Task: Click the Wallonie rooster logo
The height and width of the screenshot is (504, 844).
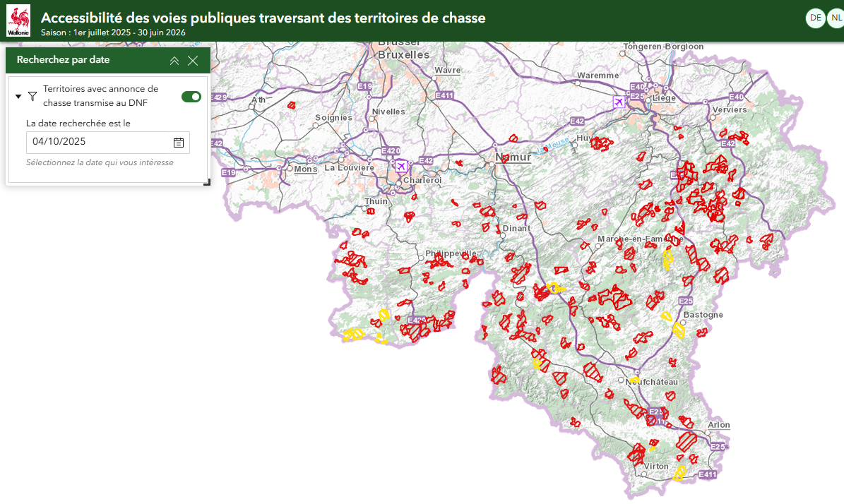Action: (18, 20)
